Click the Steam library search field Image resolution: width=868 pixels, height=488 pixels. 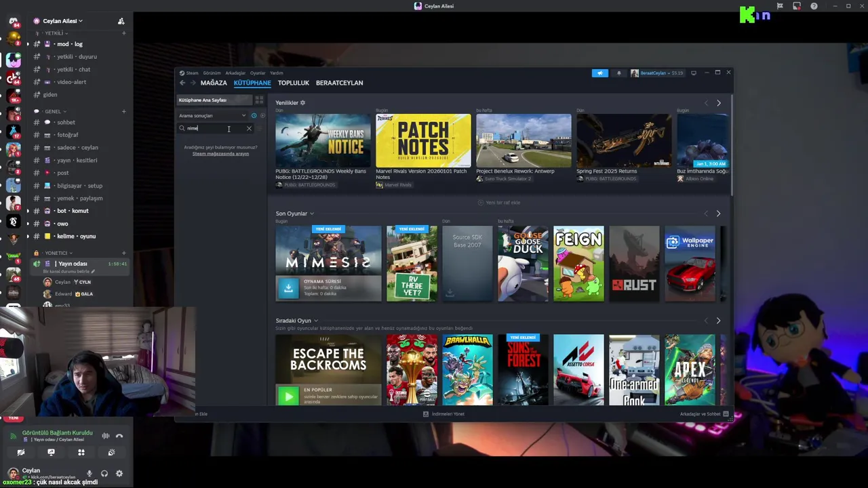point(216,128)
